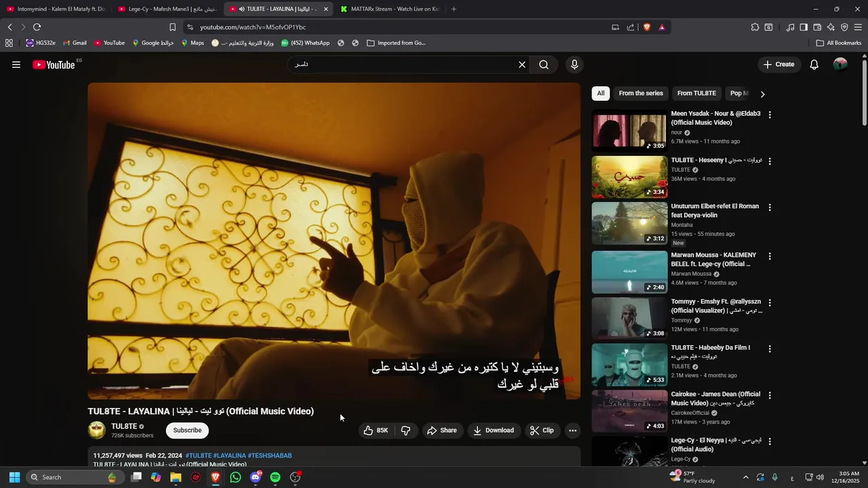Open the browser main hamburger menu
Screen dimensions: 868x488
point(858,27)
